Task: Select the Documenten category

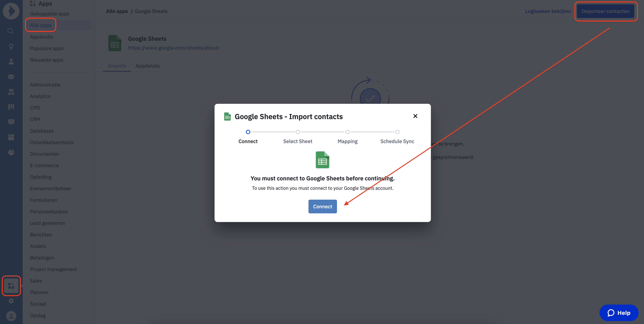Action: tap(44, 154)
